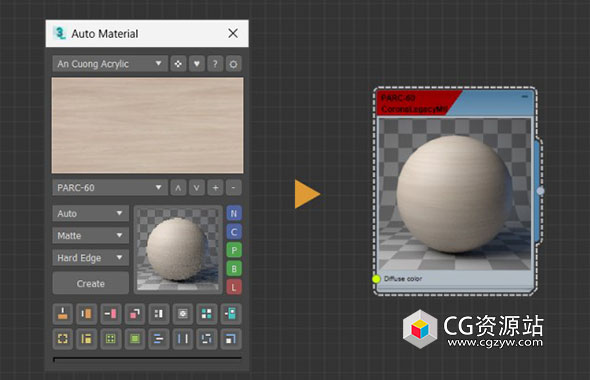Click the rotating brackets icon

click(207, 339)
